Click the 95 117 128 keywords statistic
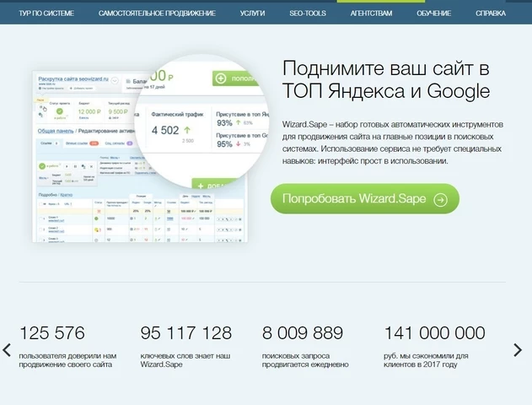This screenshot has height=405, width=532. tap(186, 332)
